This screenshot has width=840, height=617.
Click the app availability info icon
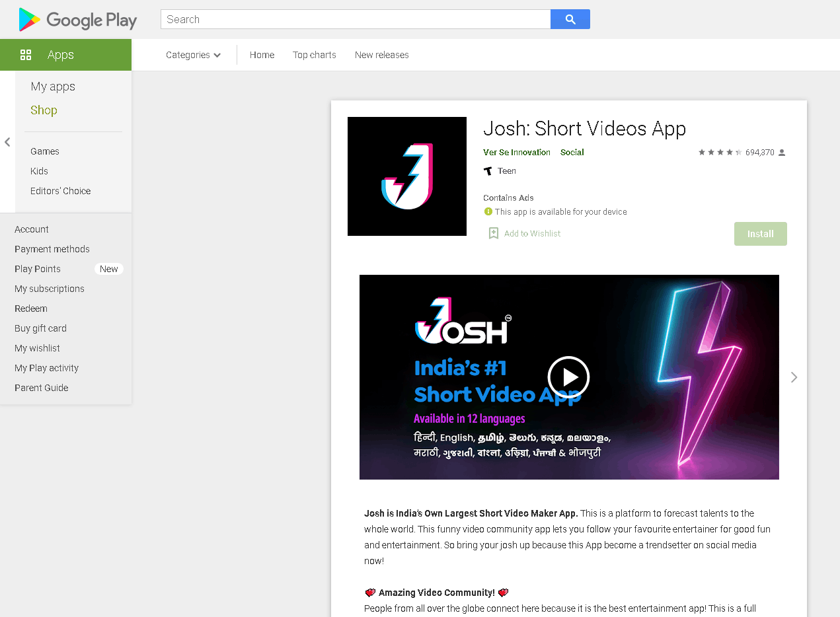488,212
